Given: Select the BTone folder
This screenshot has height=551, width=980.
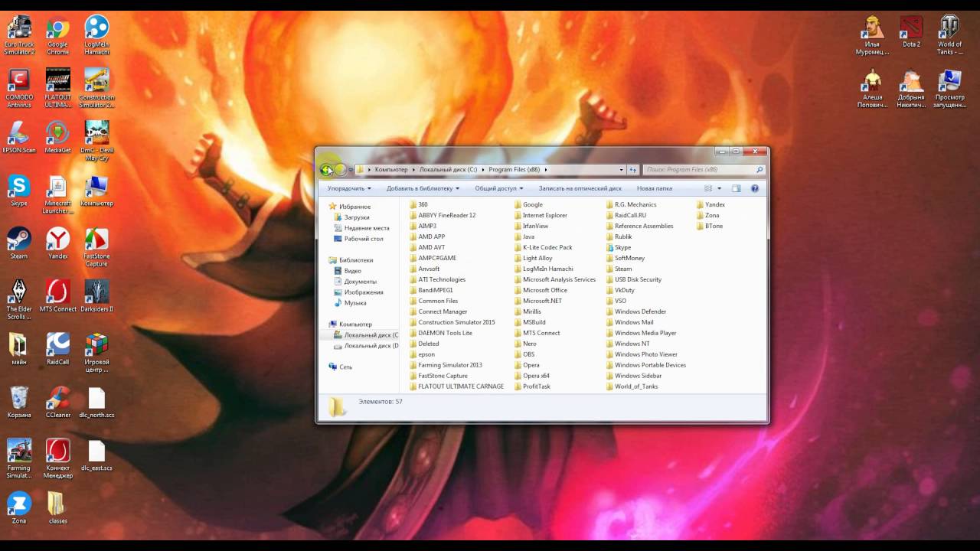Looking at the screenshot, I should (x=710, y=226).
